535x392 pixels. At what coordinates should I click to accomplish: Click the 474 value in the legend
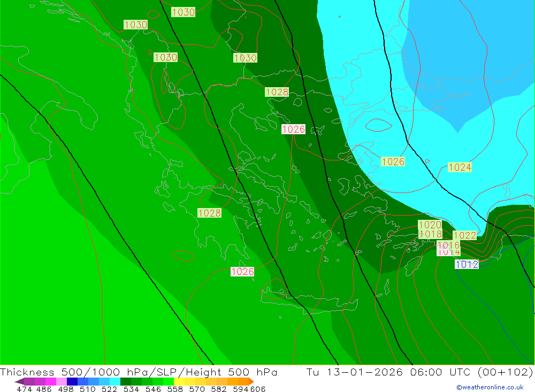tap(24, 389)
